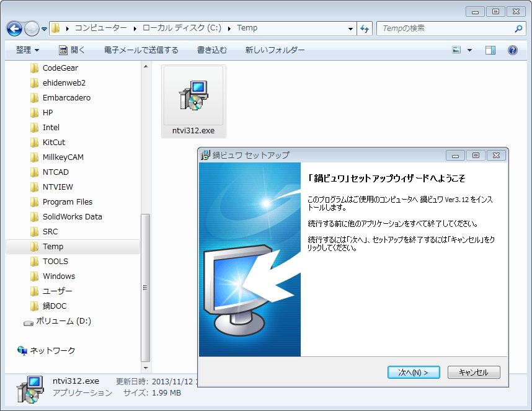
Task: Select the NTCAD folder in the tree
Action: [x=55, y=172]
